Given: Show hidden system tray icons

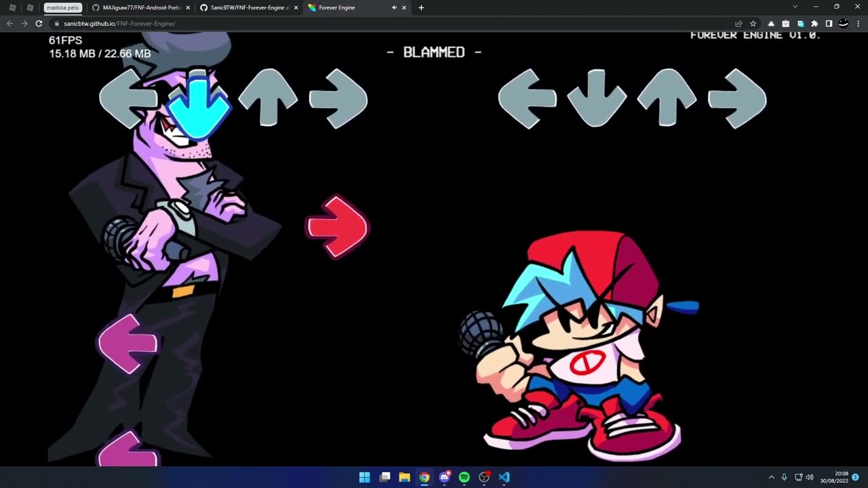Looking at the screenshot, I should click(x=771, y=477).
